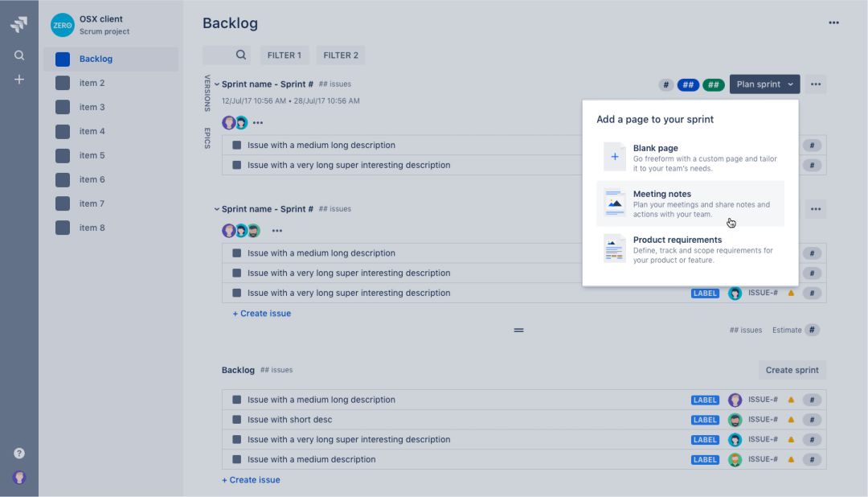
Task: Select the checkbox for 'Issue with short desc'
Action: 237,420
